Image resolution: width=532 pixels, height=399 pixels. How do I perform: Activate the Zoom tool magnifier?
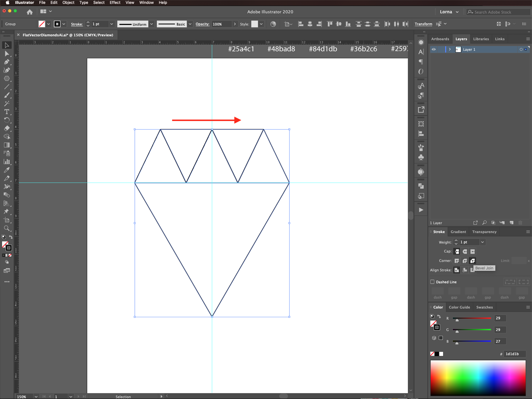tap(7, 229)
